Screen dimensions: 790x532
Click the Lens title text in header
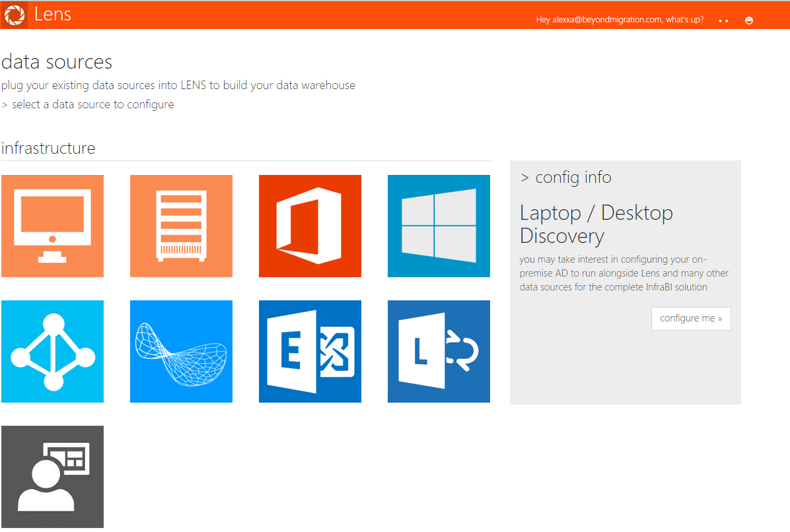point(53,14)
